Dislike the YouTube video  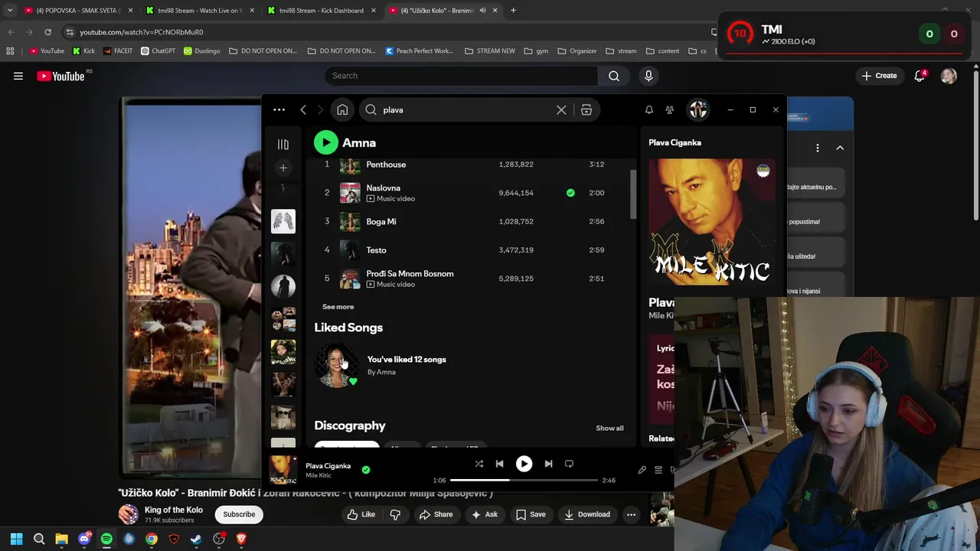395,514
